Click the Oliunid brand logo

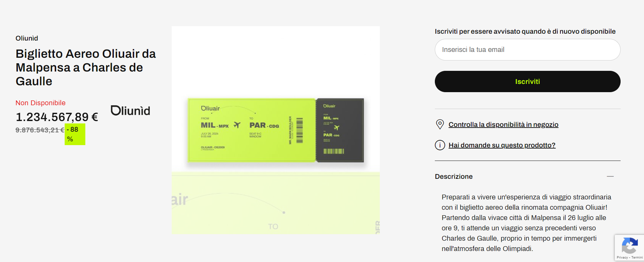pyautogui.click(x=130, y=111)
